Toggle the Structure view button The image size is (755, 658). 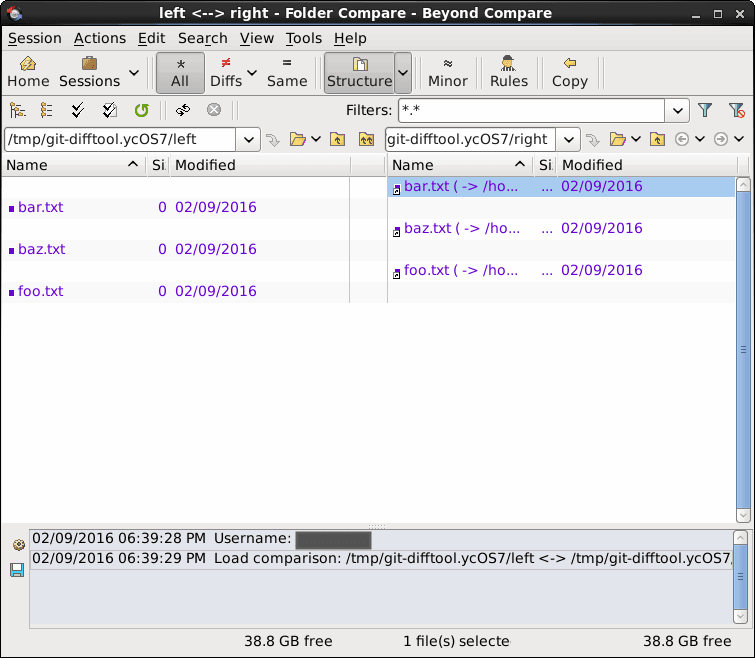(x=359, y=73)
